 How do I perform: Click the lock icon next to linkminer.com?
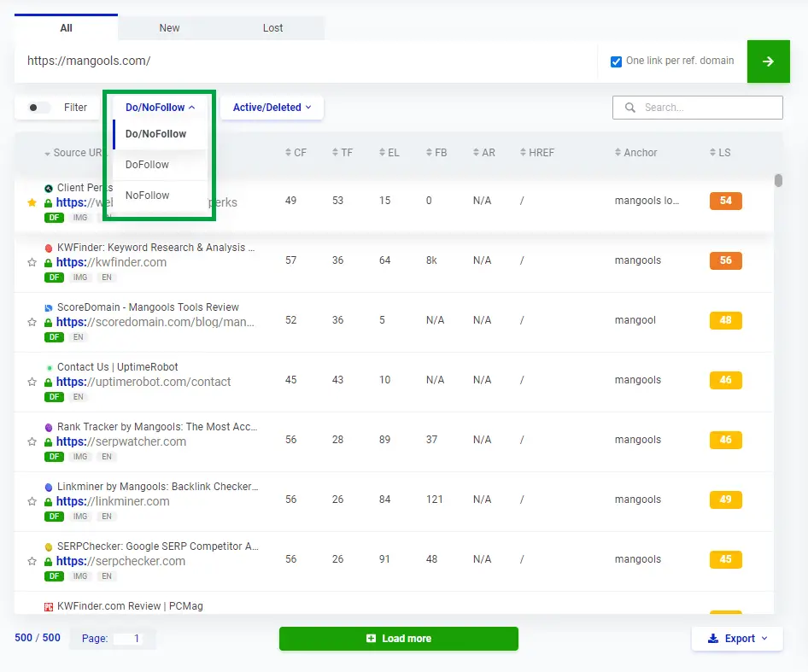[48, 502]
